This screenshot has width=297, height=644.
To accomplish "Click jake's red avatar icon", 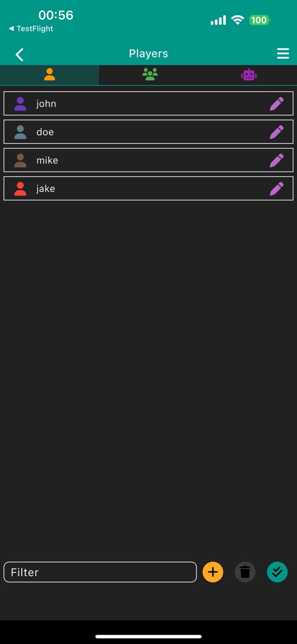I will coord(20,188).
